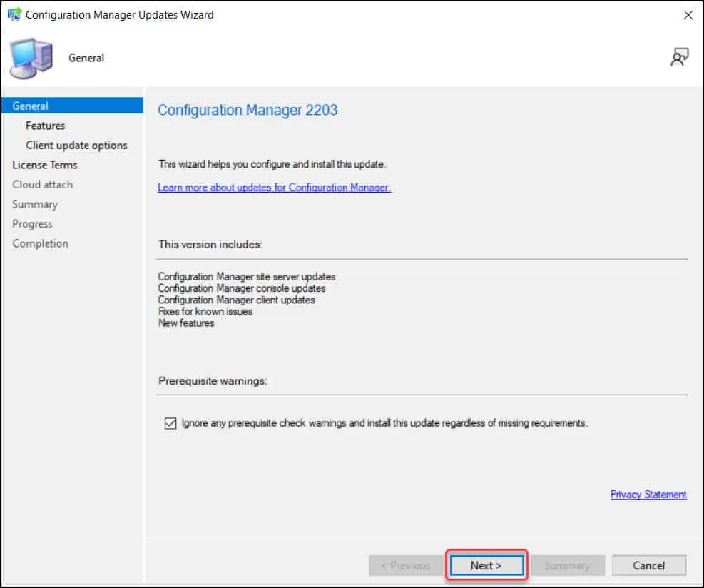The height and width of the screenshot is (588, 704).
Task: Select the Progress step in sidebar
Action: click(x=32, y=223)
